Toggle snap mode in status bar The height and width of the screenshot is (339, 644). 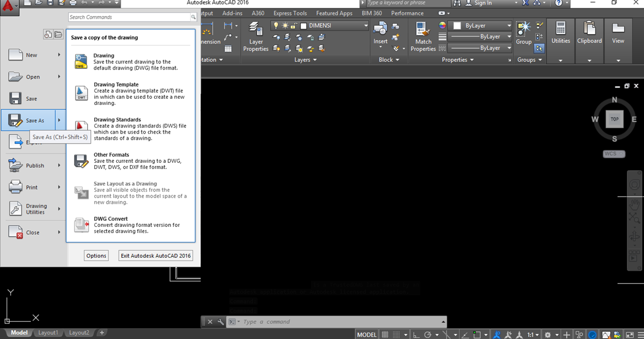(396, 335)
